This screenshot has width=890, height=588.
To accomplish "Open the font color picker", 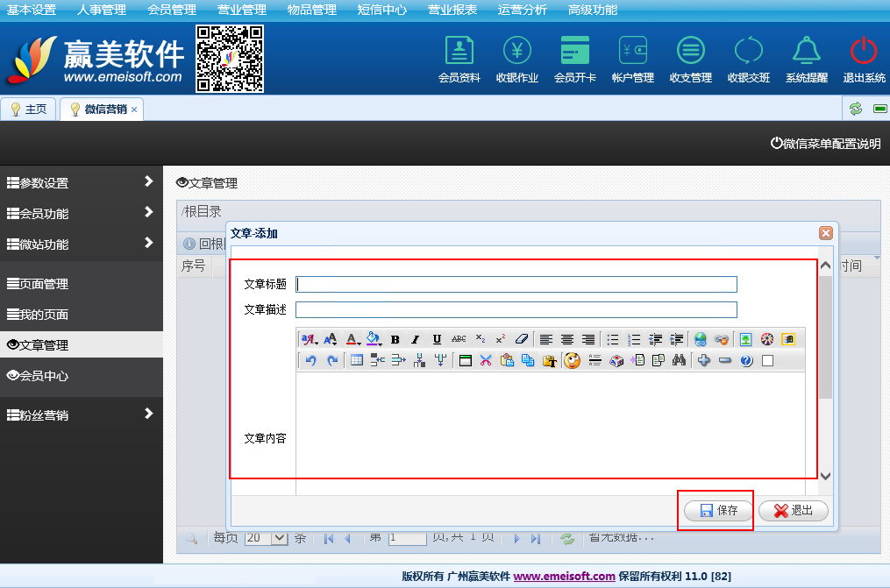I will [352, 339].
